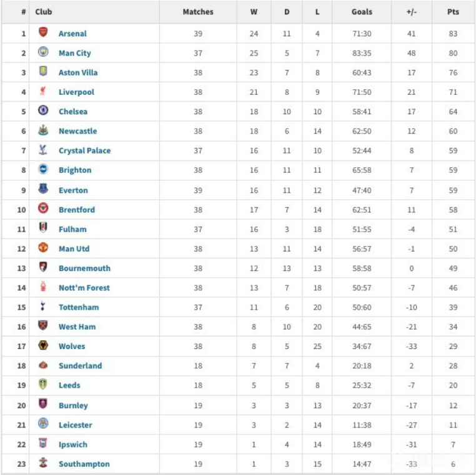Image resolution: width=476 pixels, height=475 pixels.
Task: Click the Man City club crest
Action: [43, 52]
